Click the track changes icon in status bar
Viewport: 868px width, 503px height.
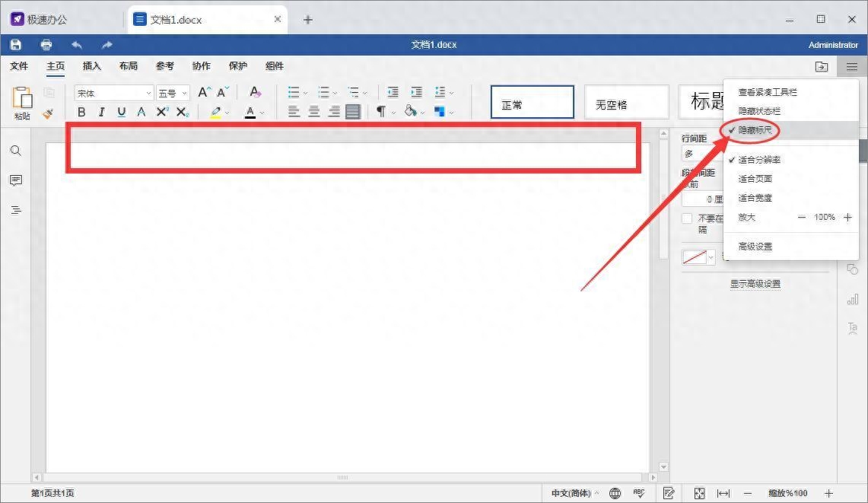coord(669,493)
